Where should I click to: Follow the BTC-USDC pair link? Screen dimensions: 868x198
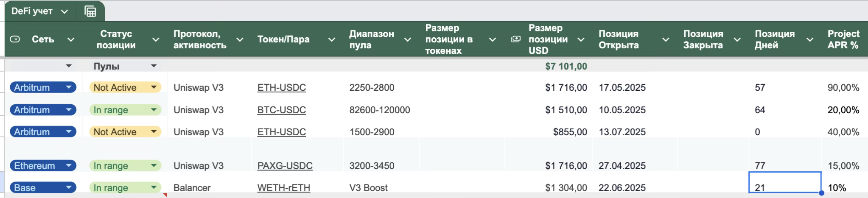click(x=281, y=110)
